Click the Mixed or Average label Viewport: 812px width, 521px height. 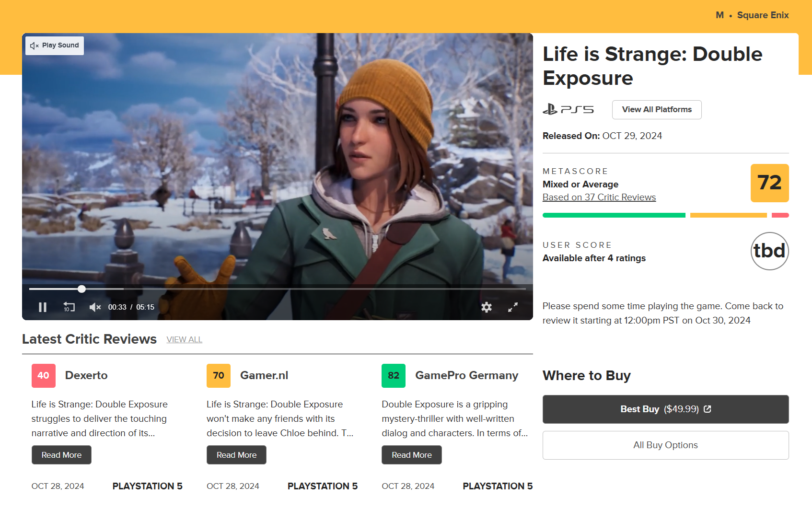tap(580, 185)
